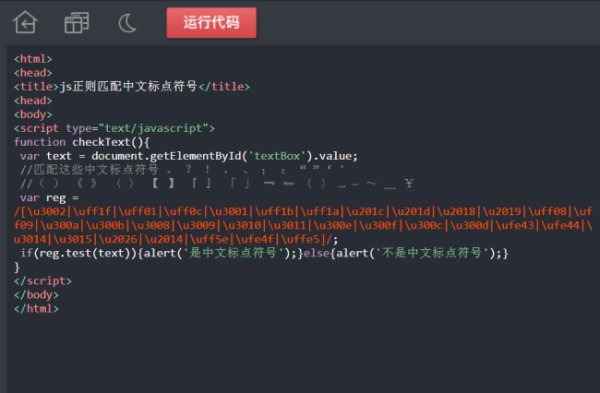The image size is (600, 393).
Task: Click the comment //匹配这些中文标点符号
Action: [183, 170]
